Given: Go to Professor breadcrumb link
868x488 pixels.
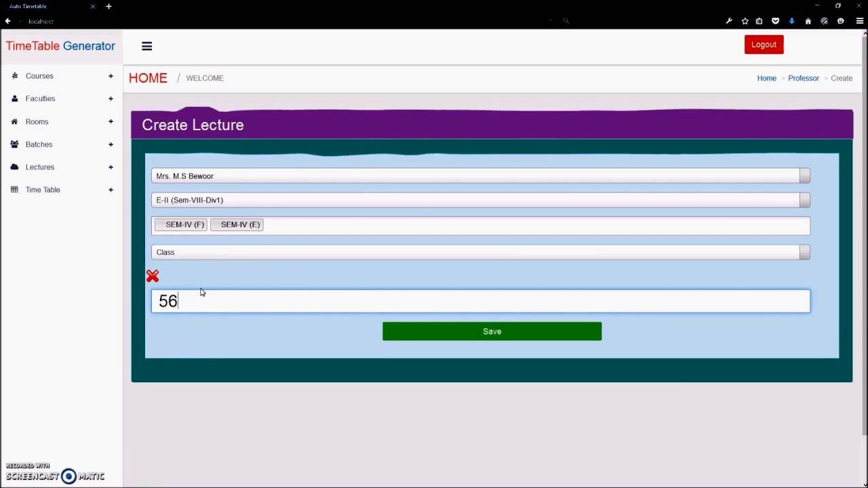Looking at the screenshot, I should (803, 78).
